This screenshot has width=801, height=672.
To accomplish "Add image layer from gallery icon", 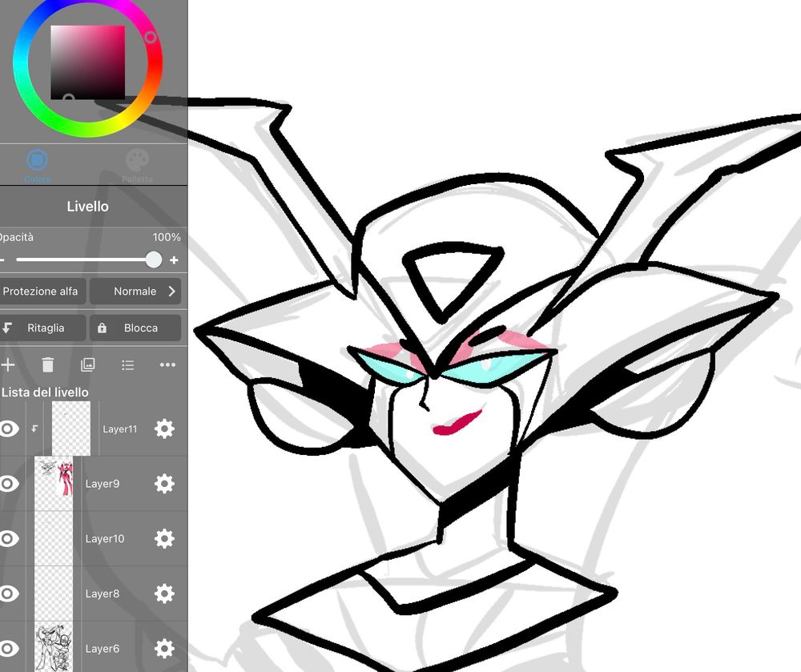I will (x=88, y=364).
